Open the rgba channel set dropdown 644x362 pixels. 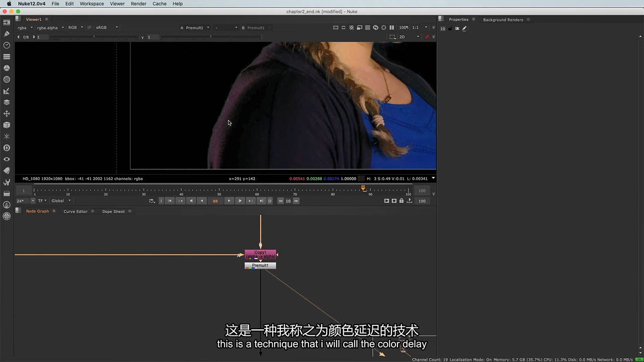[x=25, y=28]
